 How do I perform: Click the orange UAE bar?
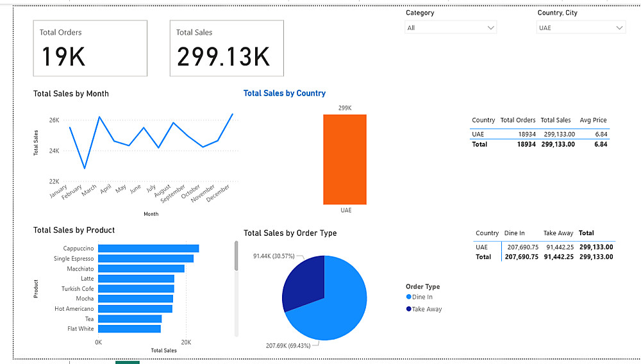345,160
